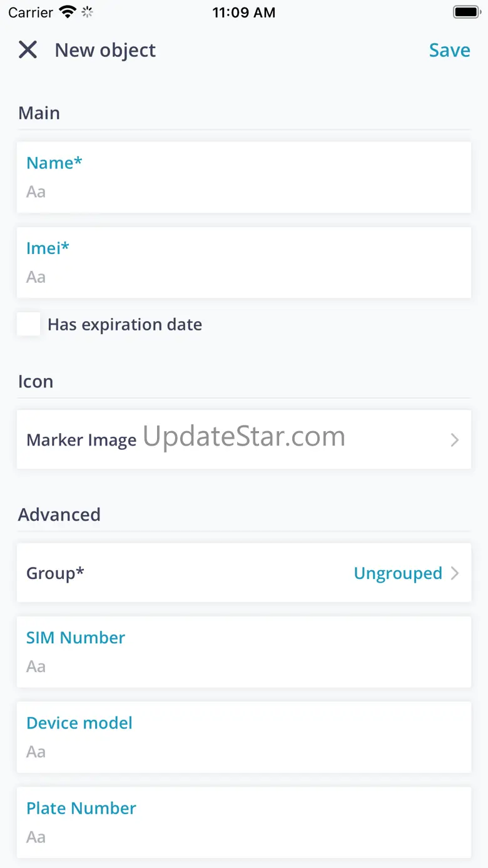The image size is (488, 868).
Task: Tap the network activity spinner icon
Action: pyautogui.click(x=87, y=12)
